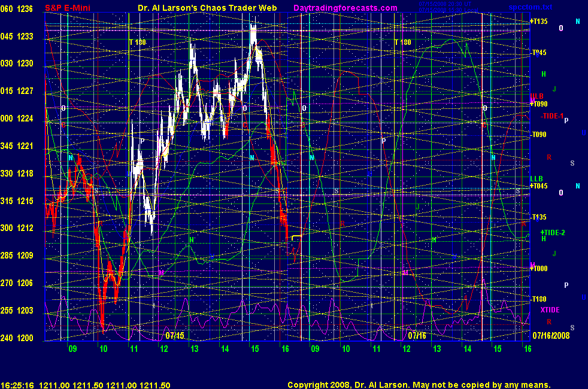
Task: Select the "07/16" session date label
Action: [417, 335]
